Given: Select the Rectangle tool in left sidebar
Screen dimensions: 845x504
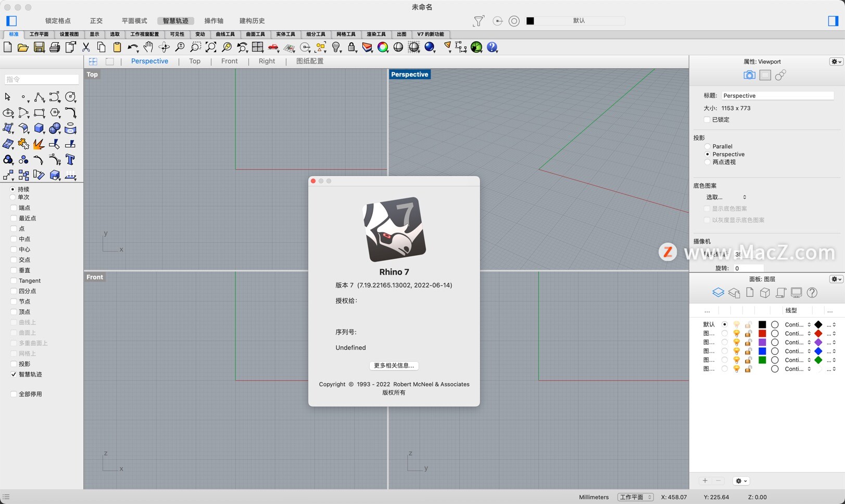Looking at the screenshot, I should click(39, 112).
